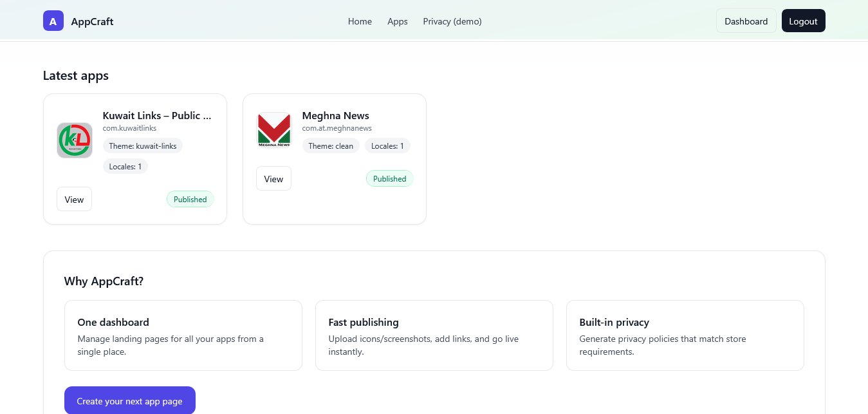The width and height of the screenshot is (868, 414).
Task: Click the Meghna News app icon
Action: pyautogui.click(x=274, y=130)
